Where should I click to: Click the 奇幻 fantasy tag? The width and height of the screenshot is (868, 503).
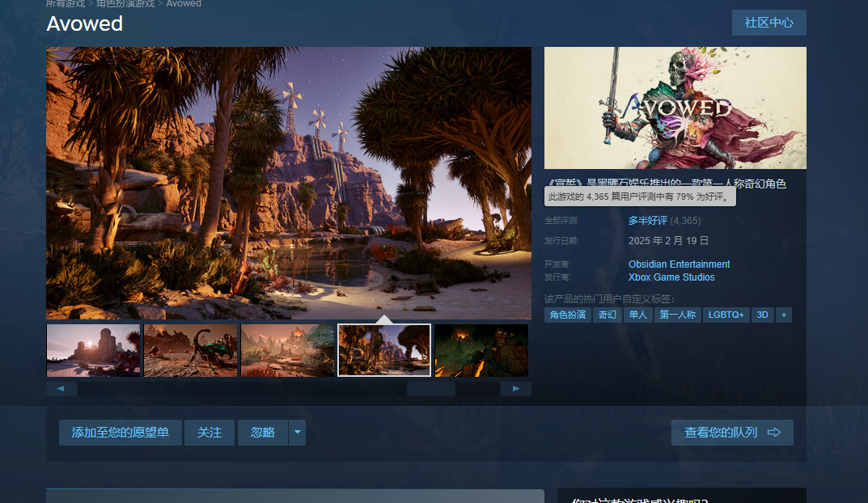(607, 315)
